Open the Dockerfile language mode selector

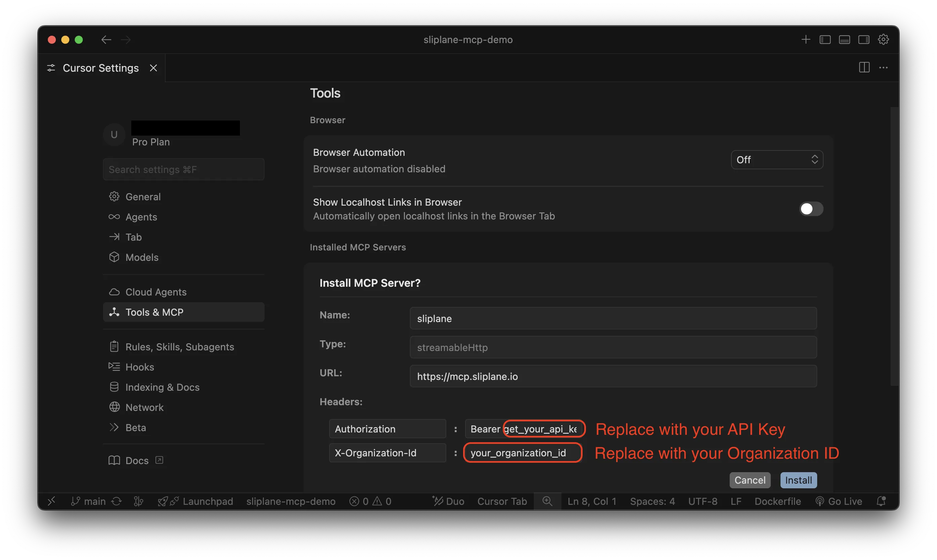[777, 501]
